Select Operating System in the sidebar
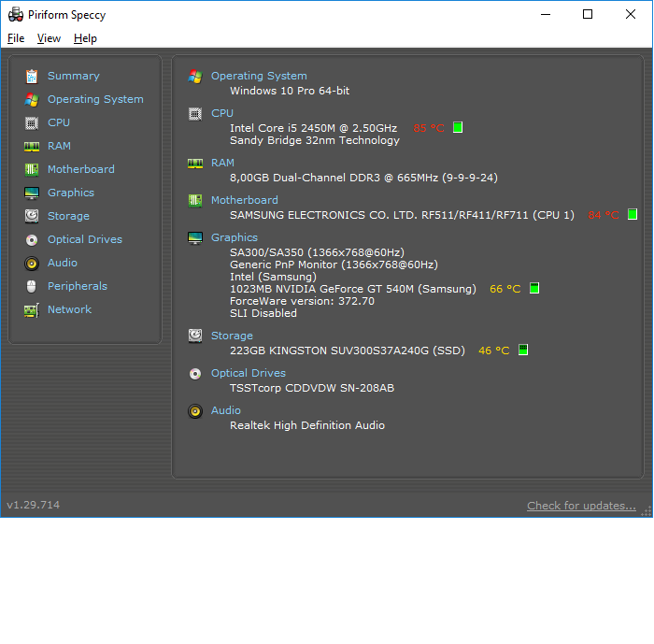 tap(95, 99)
